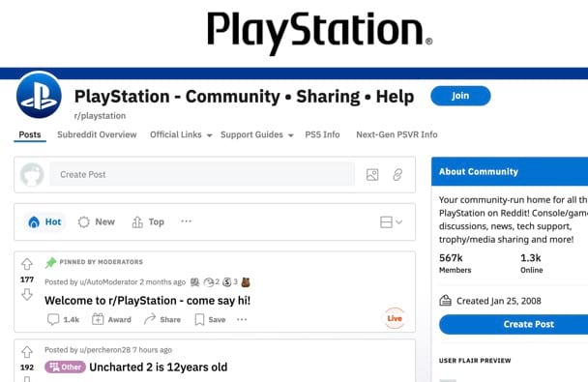Screen dimensions: 588x382
Task: Open the Posts tab
Action: point(30,134)
